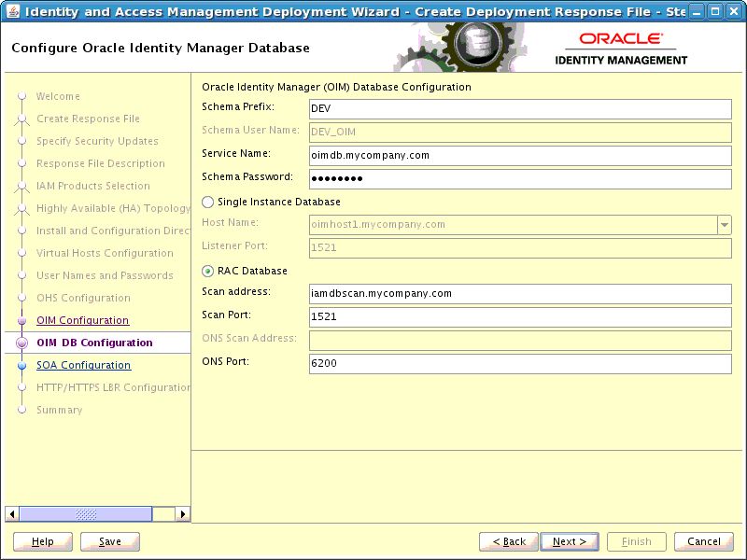Click the Scan address input field
The width and height of the screenshot is (747, 560).
520,293
